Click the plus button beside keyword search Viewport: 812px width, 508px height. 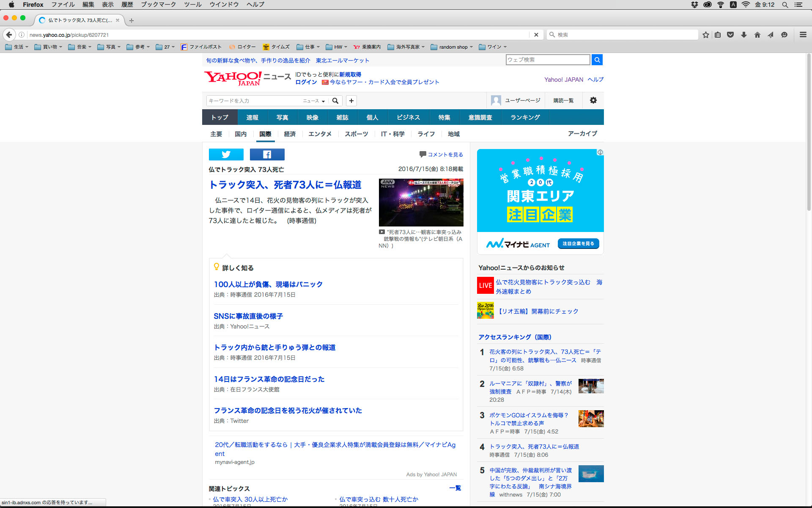click(x=351, y=101)
